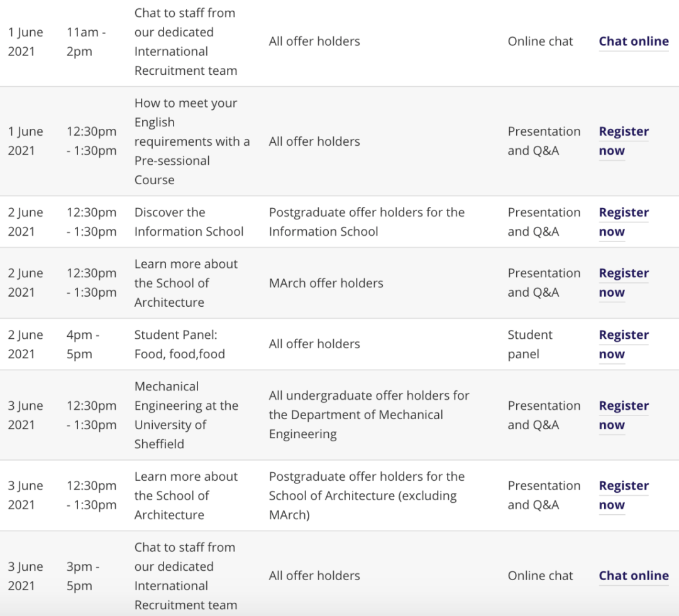The height and width of the screenshot is (616, 679).
Task: Open Chat online link for 1 June
Action: (x=633, y=41)
